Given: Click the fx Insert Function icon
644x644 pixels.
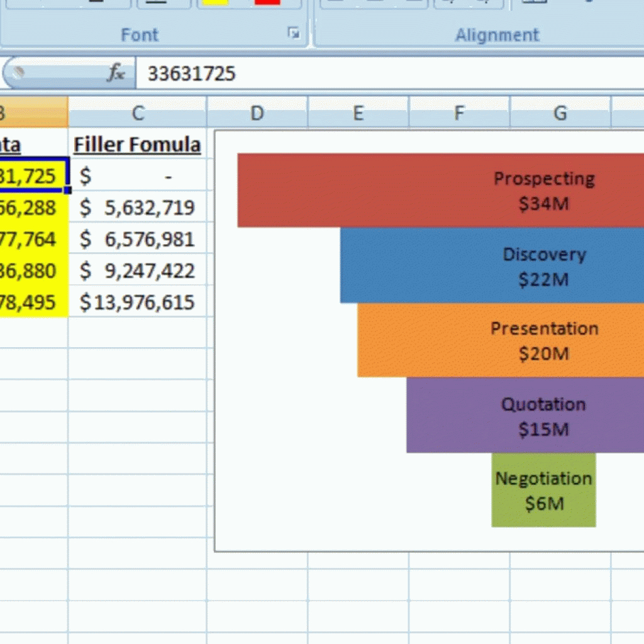Looking at the screenshot, I should pyautogui.click(x=116, y=74).
